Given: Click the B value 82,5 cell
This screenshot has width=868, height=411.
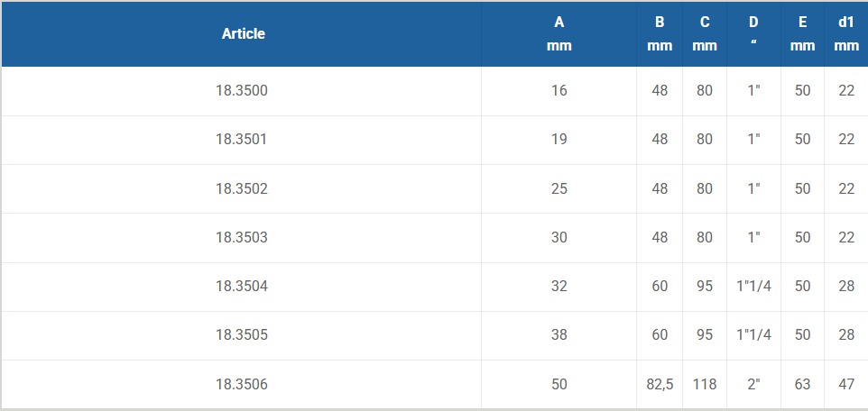Looking at the screenshot, I should point(660,385).
